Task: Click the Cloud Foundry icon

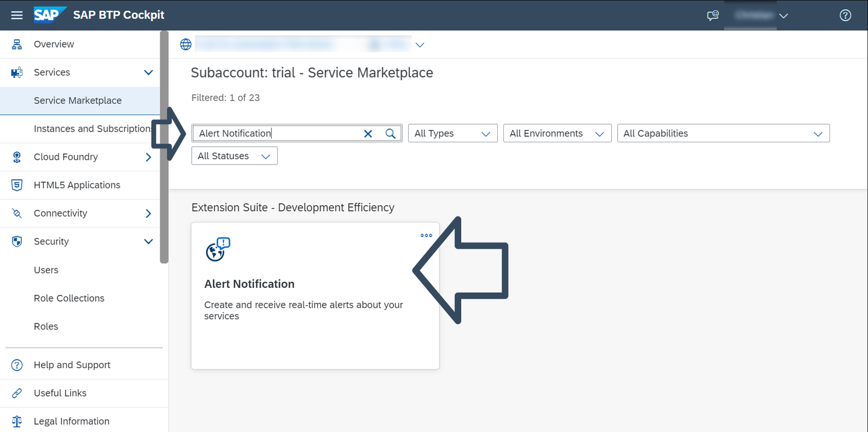Action: [17, 157]
